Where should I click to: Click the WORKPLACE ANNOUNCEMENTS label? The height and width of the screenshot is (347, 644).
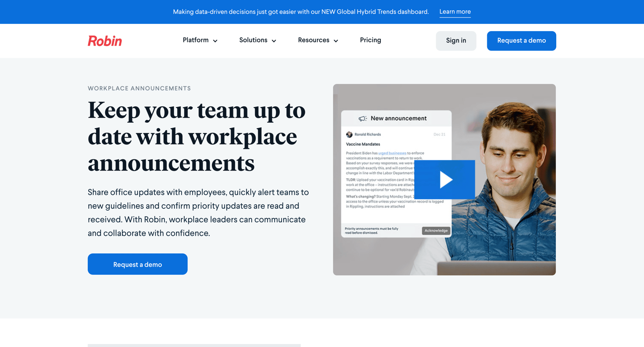click(139, 89)
